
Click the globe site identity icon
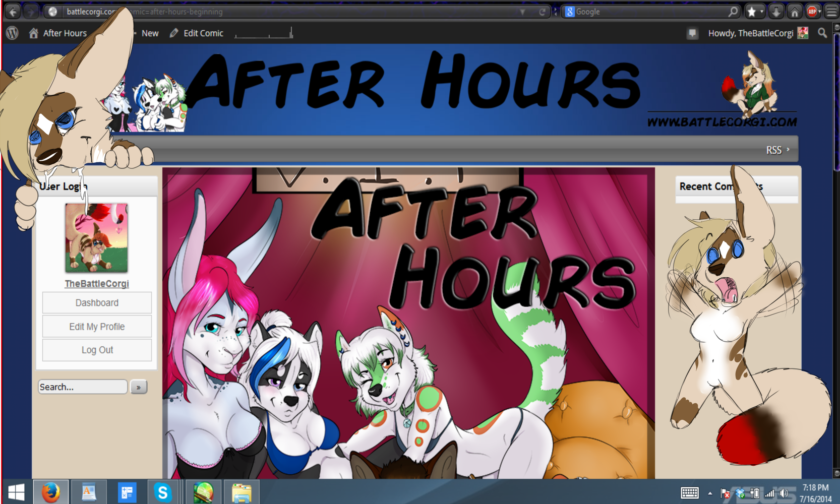click(53, 12)
